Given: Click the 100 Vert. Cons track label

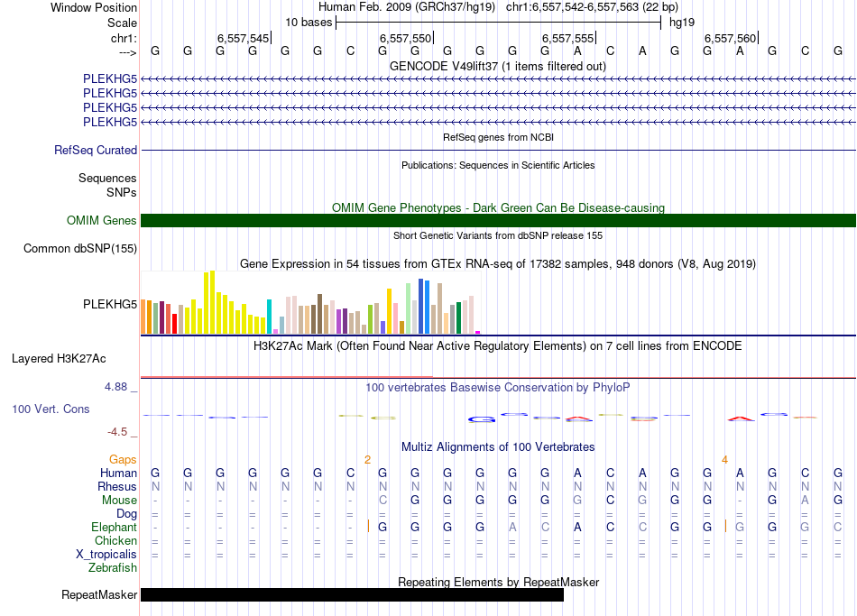Looking at the screenshot, I should (51, 409).
